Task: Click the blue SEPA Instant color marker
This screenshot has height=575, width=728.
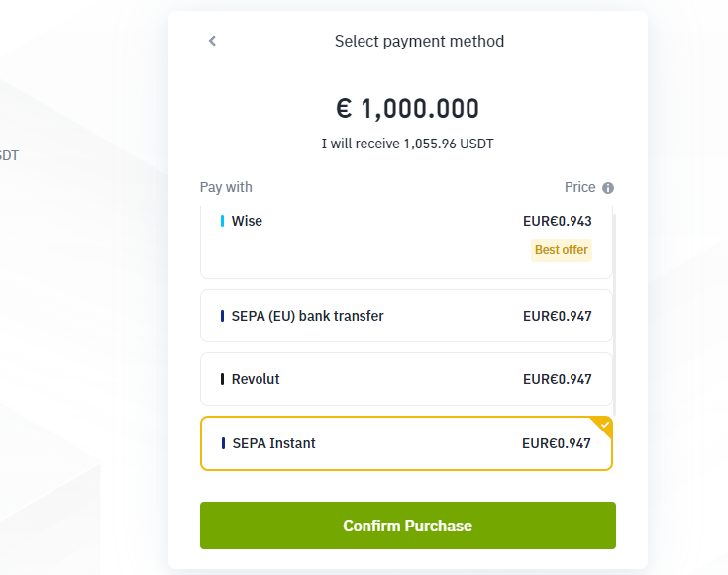Action: (x=223, y=443)
